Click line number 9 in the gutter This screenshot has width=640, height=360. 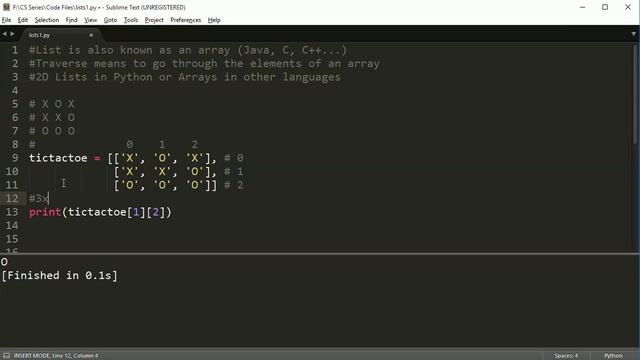[x=15, y=158]
